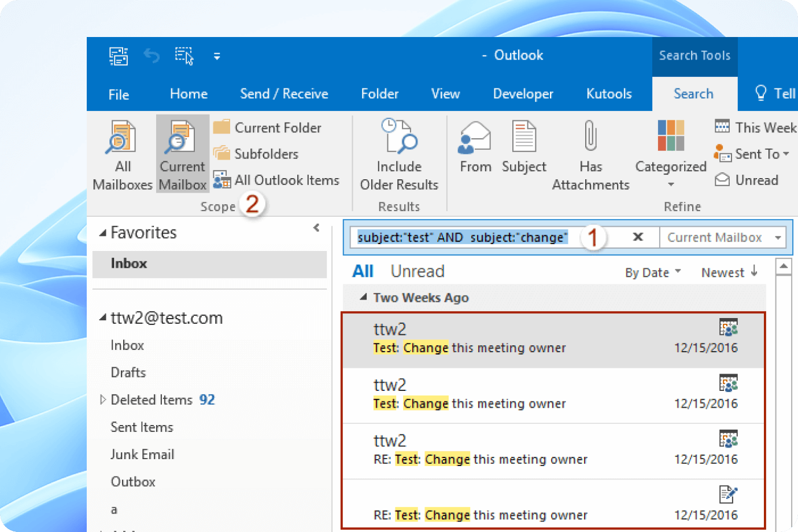The height and width of the screenshot is (532, 798).
Task: Open the Sent Items folder
Action: (x=142, y=427)
